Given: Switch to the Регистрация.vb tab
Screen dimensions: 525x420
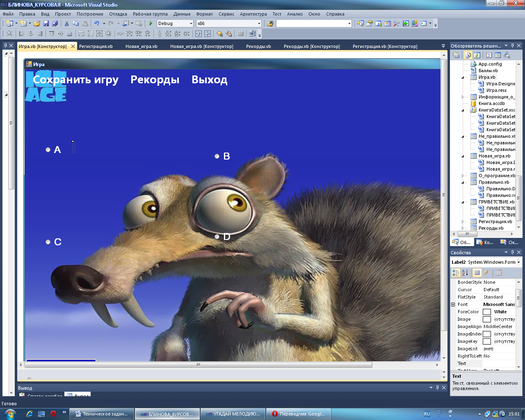Looking at the screenshot, I should (96, 46).
